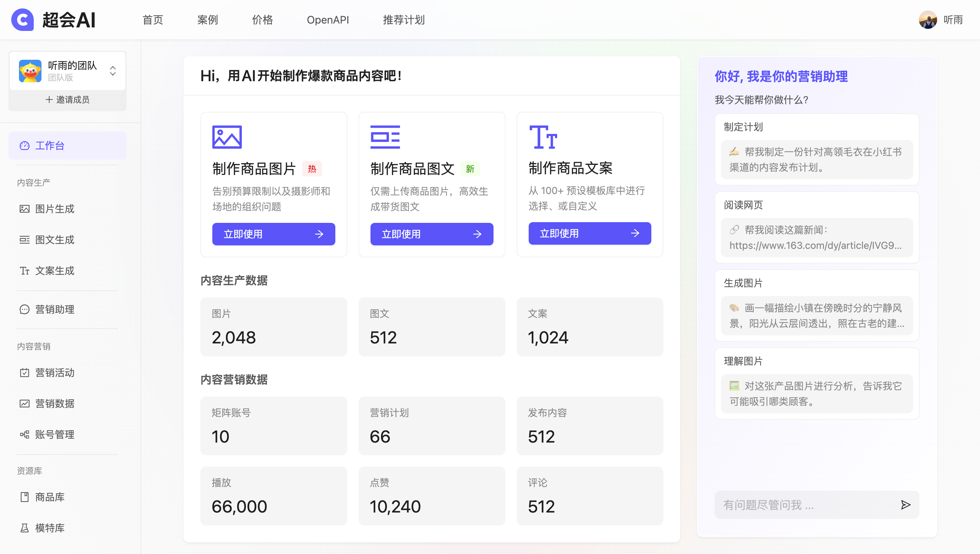The width and height of the screenshot is (980, 554).
Task: Open the 听雨 user avatar
Action: click(928, 19)
